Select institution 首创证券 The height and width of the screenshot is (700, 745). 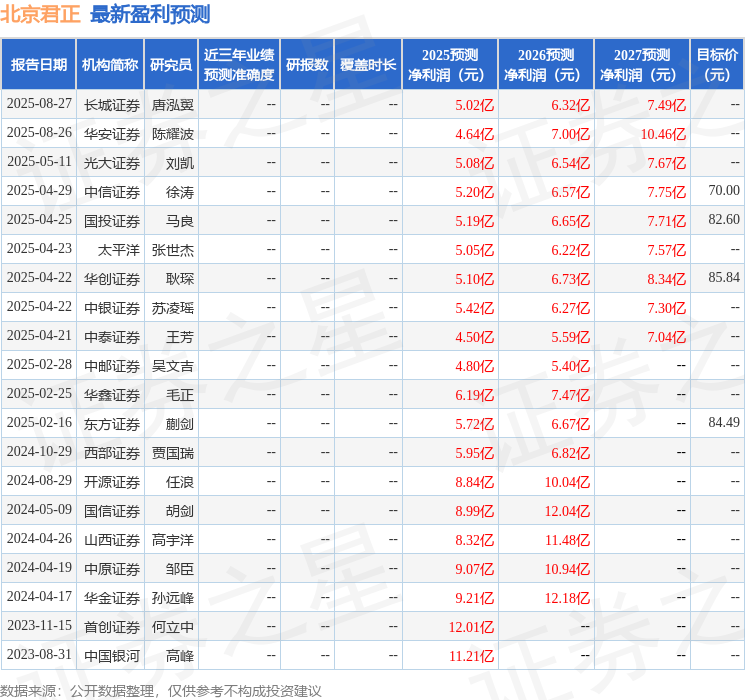click(x=112, y=627)
